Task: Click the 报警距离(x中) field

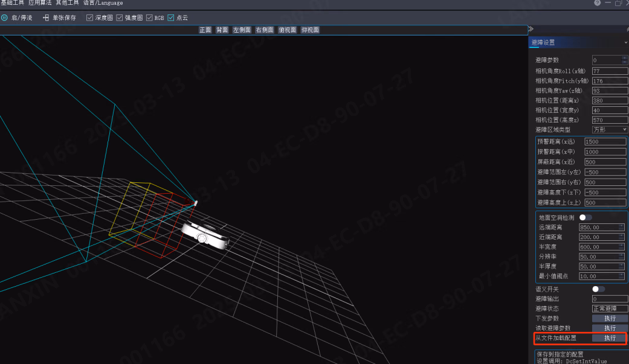Action: click(605, 152)
